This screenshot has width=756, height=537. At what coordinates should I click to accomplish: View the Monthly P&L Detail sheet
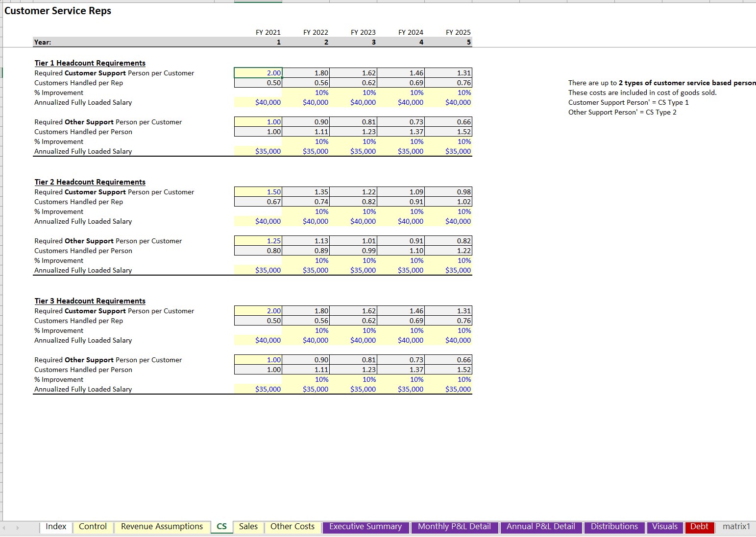pyautogui.click(x=454, y=527)
